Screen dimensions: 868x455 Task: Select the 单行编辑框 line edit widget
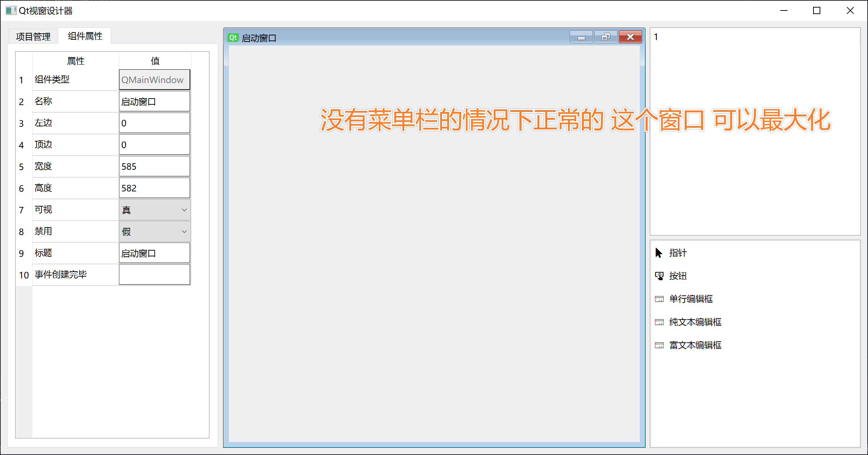pos(690,299)
